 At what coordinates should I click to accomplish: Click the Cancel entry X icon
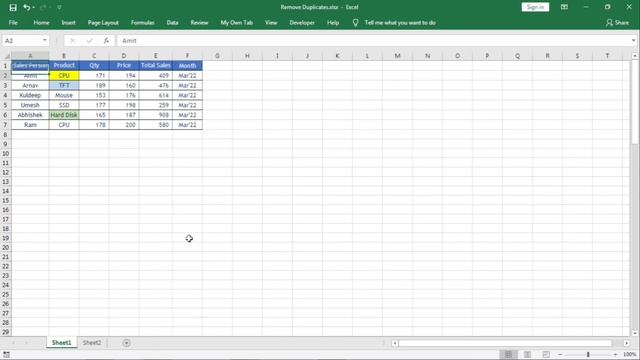pos(72,40)
